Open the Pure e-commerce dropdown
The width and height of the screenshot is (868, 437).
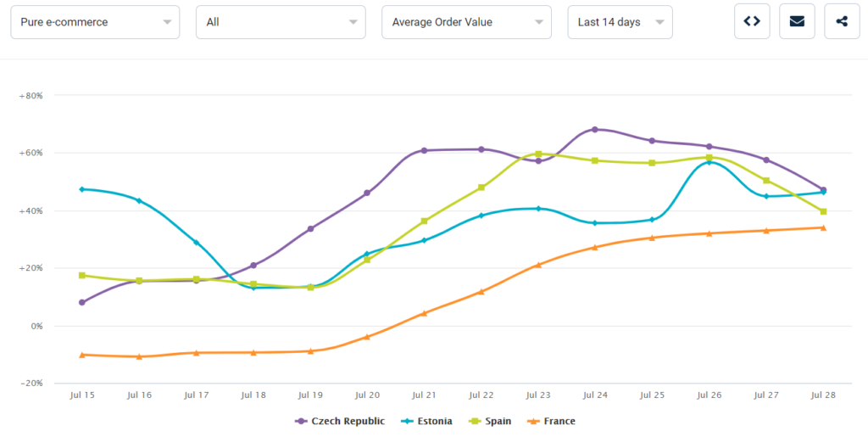(95, 22)
